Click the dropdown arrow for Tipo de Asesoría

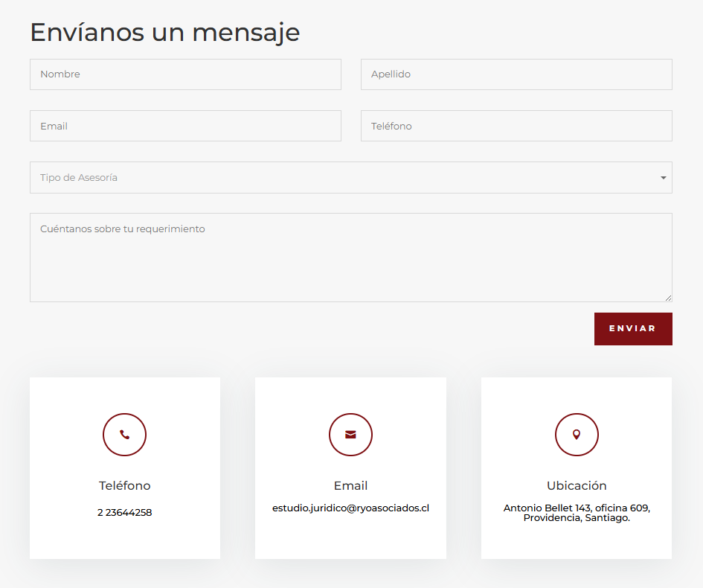point(663,178)
